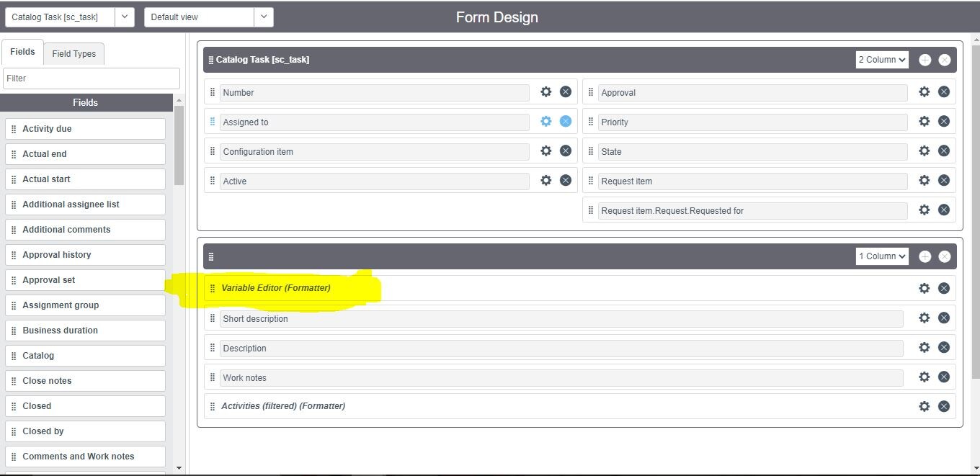Remove the State field
Image resolution: width=980 pixels, height=476 pixels.
tap(944, 151)
